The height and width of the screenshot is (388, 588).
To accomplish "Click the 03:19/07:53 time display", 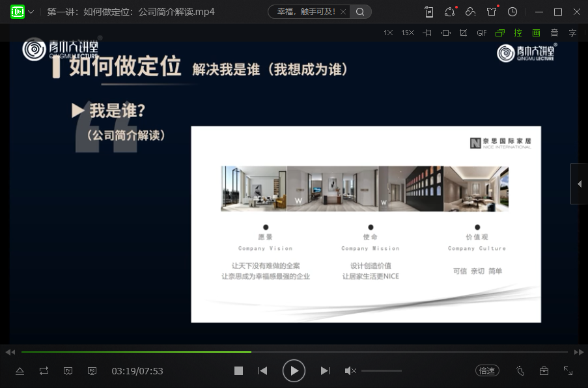I will click(x=137, y=371).
